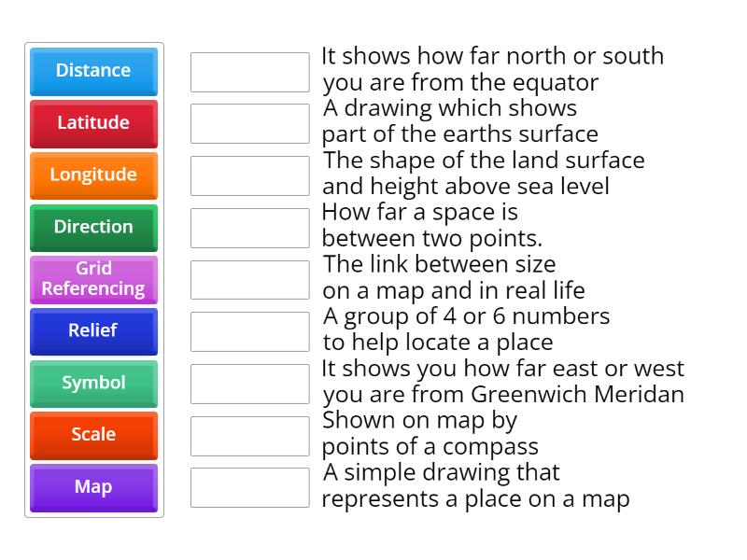Select the teal Symbol tile
The width and height of the screenshot is (747, 560).
tap(93, 384)
